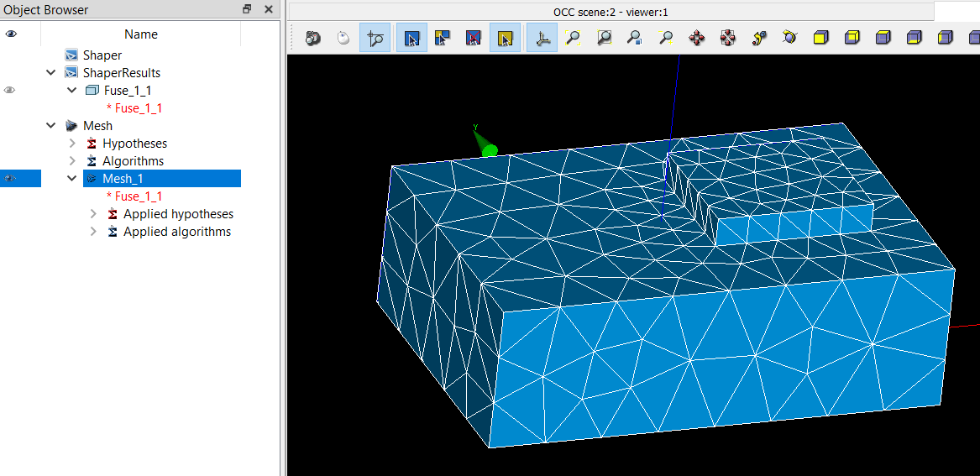Set Left view with fifth cube icon
This screenshot has width=980, height=476.
[945, 38]
